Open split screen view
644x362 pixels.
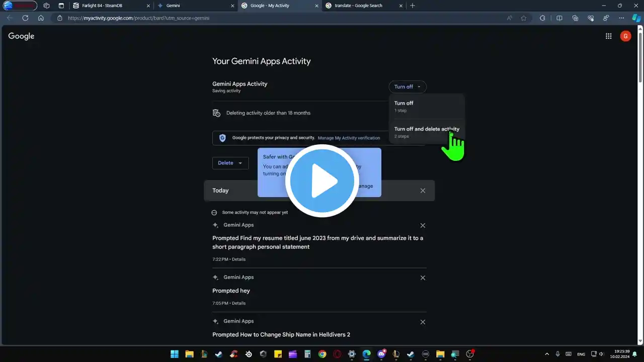(559, 18)
